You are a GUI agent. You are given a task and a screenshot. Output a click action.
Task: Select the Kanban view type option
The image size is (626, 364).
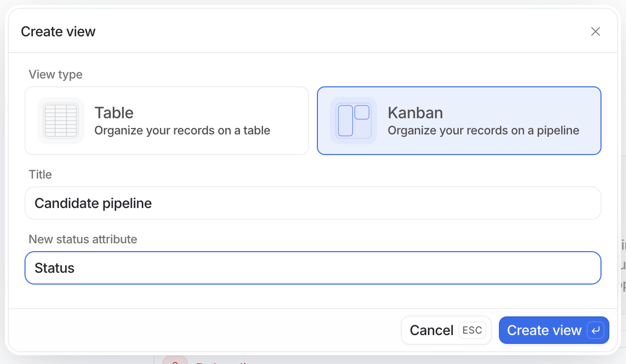[459, 120]
